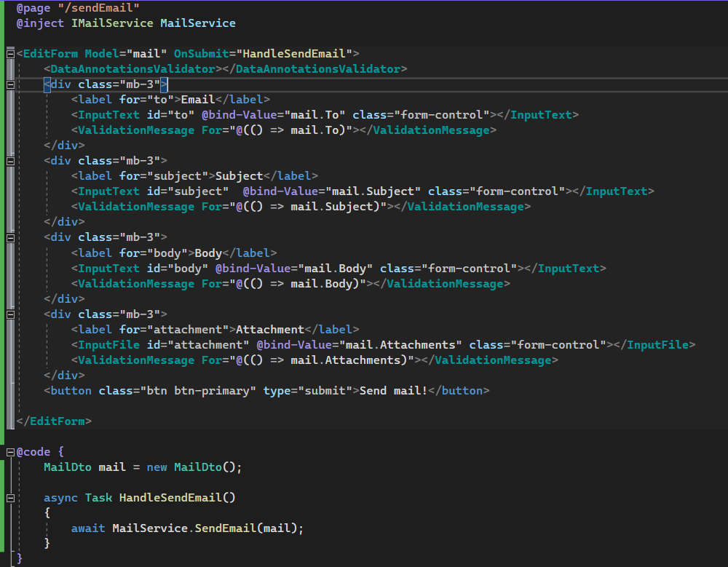
Task: Click the "mail.To" bind value string
Action: coord(314,115)
